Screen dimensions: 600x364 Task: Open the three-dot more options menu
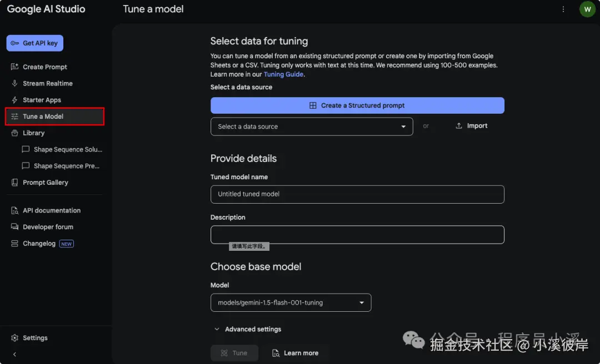563,9
